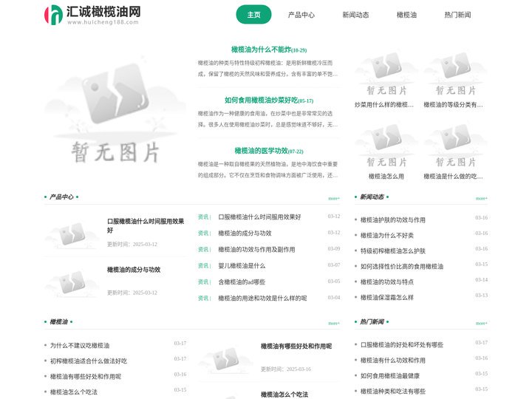Open the 主页 navigation tab
The width and height of the screenshot is (532, 399).
[x=253, y=15]
